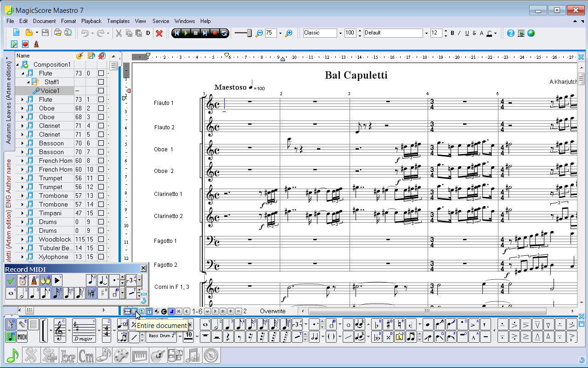Open the File menu
The width and height of the screenshot is (588, 368).
pos(10,21)
